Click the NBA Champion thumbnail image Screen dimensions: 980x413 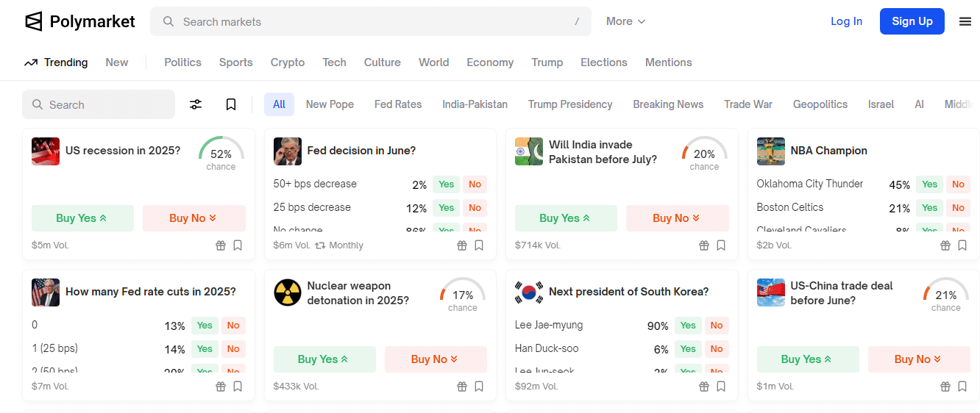pos(771,151)
